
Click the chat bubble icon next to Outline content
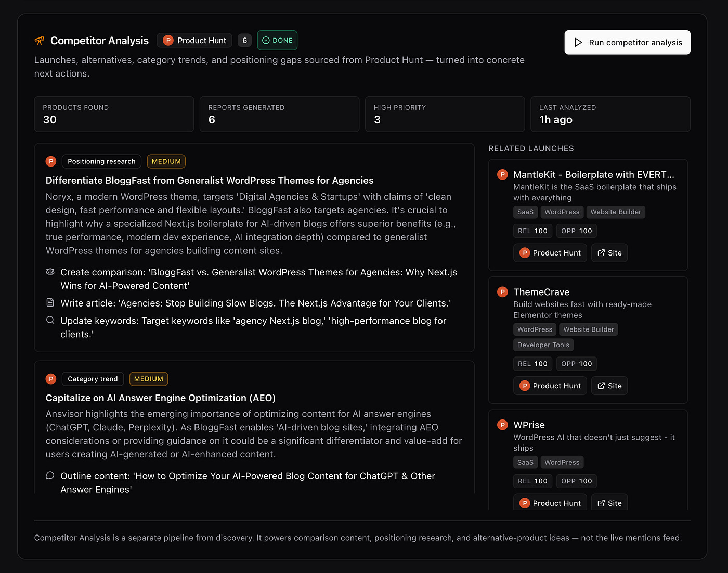pyautogui.click(x=50, y=475)
